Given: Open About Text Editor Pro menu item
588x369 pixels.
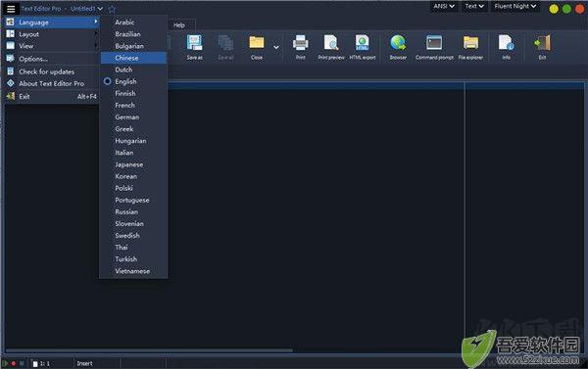Looking at the screenshot, I should [52, 83].
